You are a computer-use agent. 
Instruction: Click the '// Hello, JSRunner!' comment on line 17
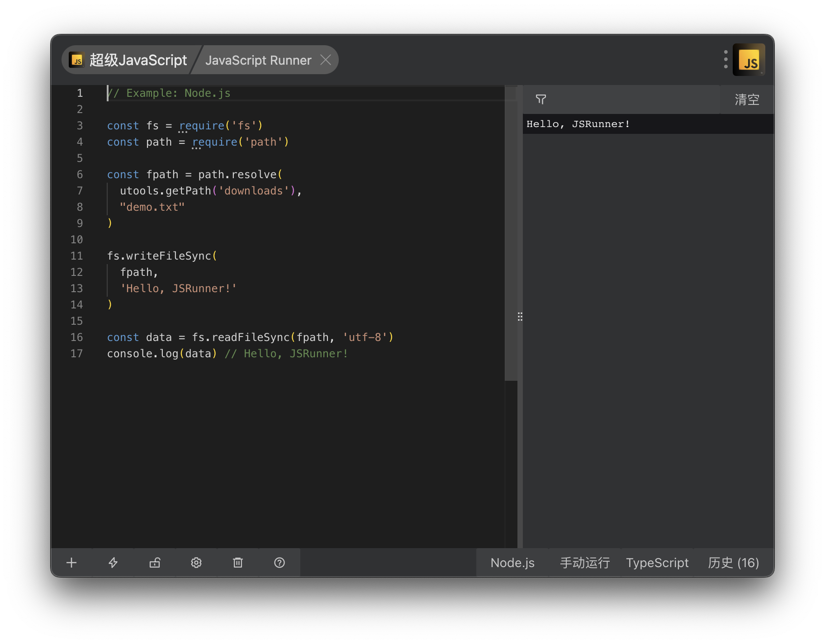[286, 354]
